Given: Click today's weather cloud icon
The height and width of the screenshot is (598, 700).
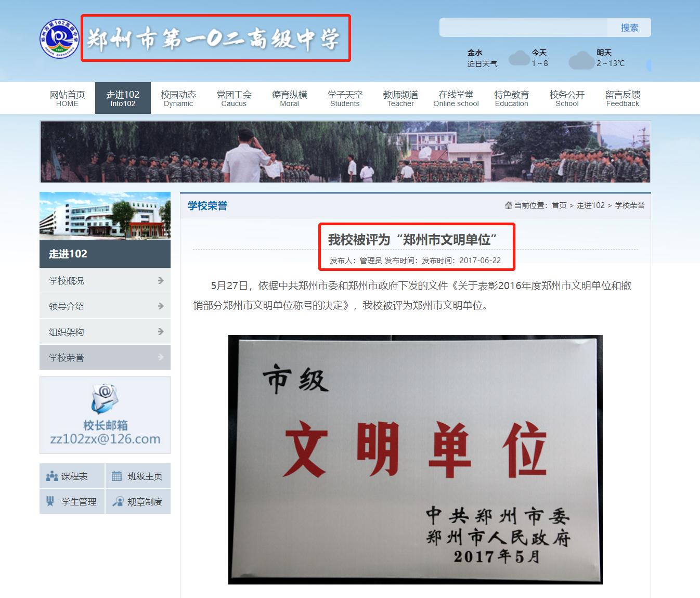Looking at the screenshot, I should (518, 58).
